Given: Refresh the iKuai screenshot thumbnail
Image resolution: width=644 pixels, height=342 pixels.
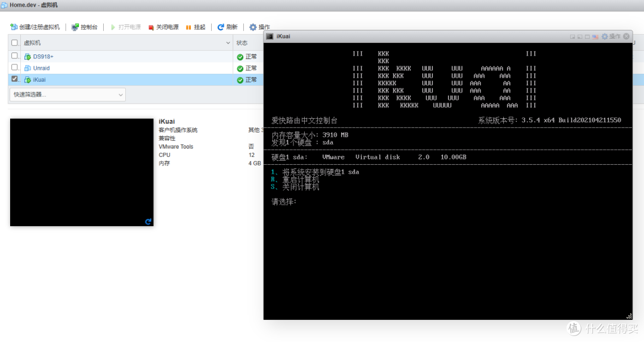Looking at the screenshot, I should tap(148, 221).
